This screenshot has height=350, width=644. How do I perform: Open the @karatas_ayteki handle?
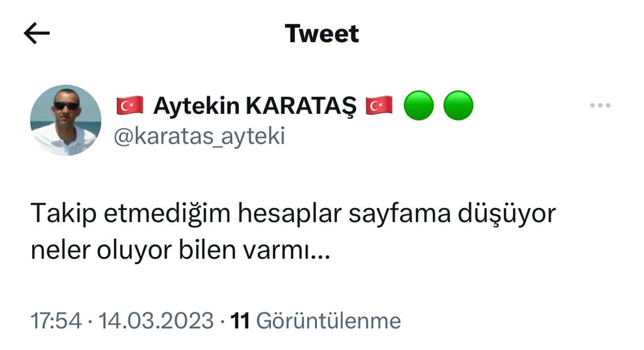click(x=199, y=136)
